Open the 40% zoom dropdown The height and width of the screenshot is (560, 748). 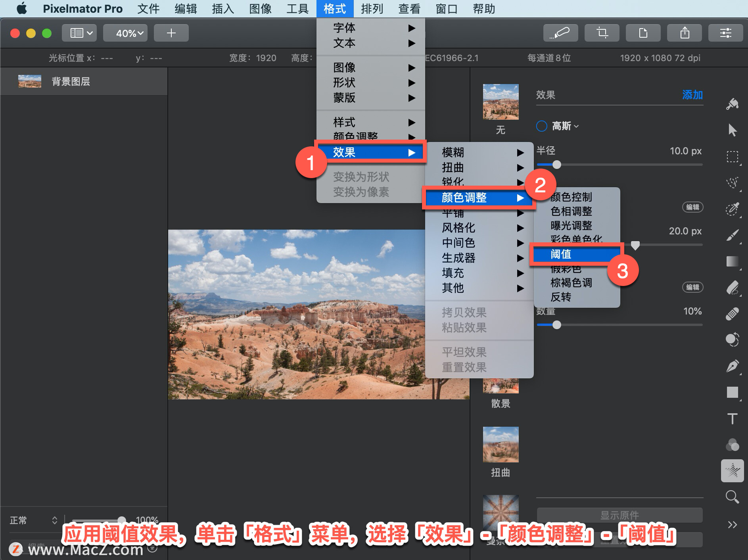point(125,33)
